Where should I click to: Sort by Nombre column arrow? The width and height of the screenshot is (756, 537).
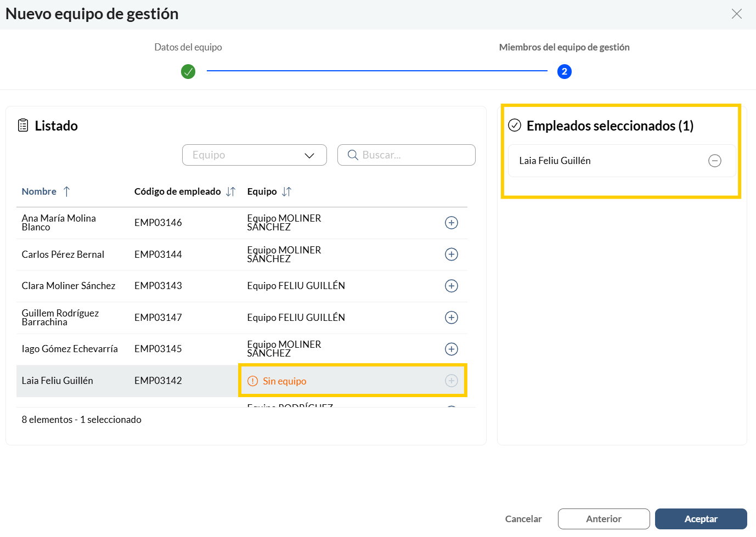pyautogui.click(x=66, y=191)
